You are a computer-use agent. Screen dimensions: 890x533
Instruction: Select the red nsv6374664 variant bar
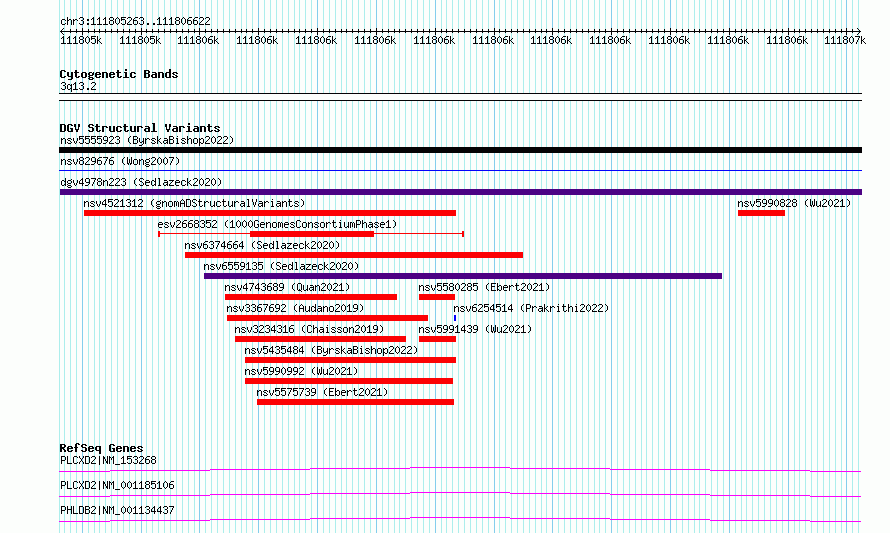coord(354,255)
